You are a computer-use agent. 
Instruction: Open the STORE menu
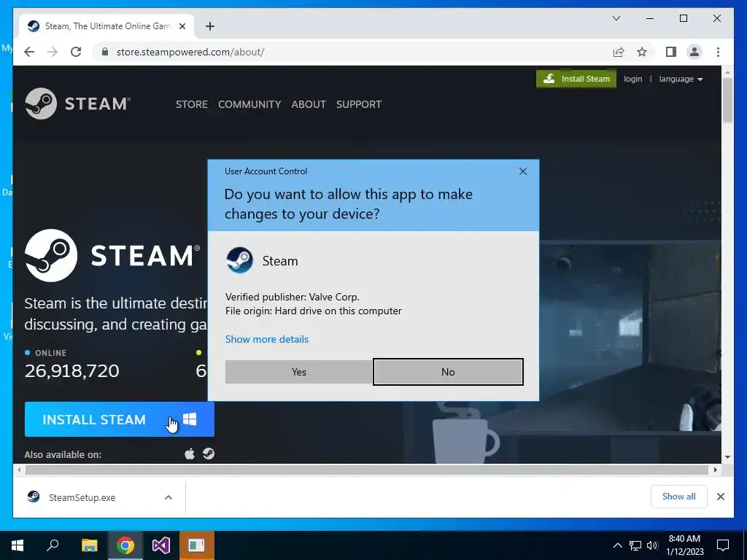tap(192, 104)
